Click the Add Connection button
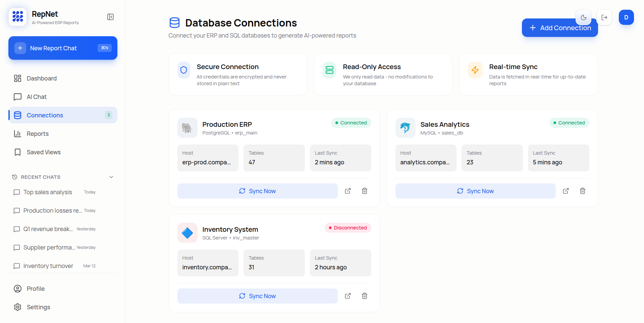The image size is (644, 323). click(x=560, y=28)
